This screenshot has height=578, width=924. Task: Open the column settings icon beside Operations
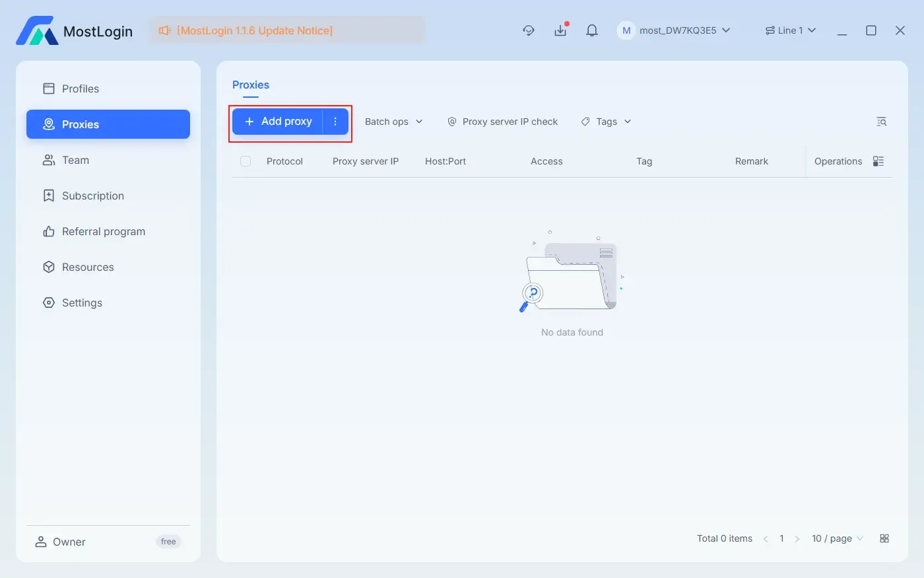(x=878, y=161)
